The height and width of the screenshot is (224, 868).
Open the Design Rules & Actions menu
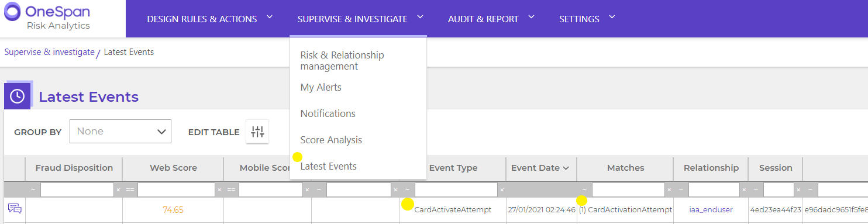coord(210,19)
